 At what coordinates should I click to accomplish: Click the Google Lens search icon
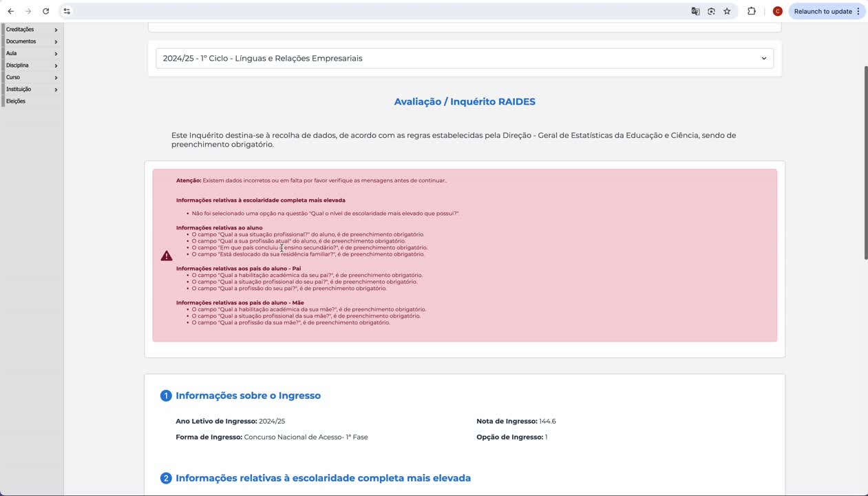tap(711, 11)
